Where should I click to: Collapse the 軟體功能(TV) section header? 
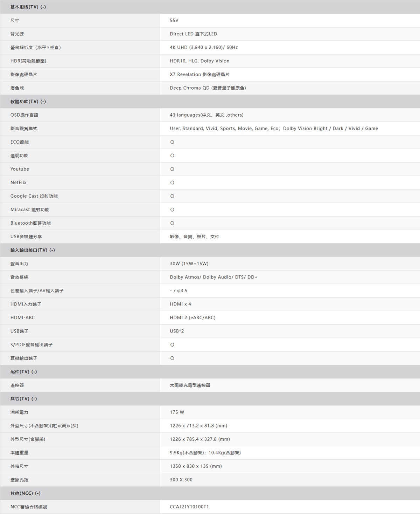(28, 102)
